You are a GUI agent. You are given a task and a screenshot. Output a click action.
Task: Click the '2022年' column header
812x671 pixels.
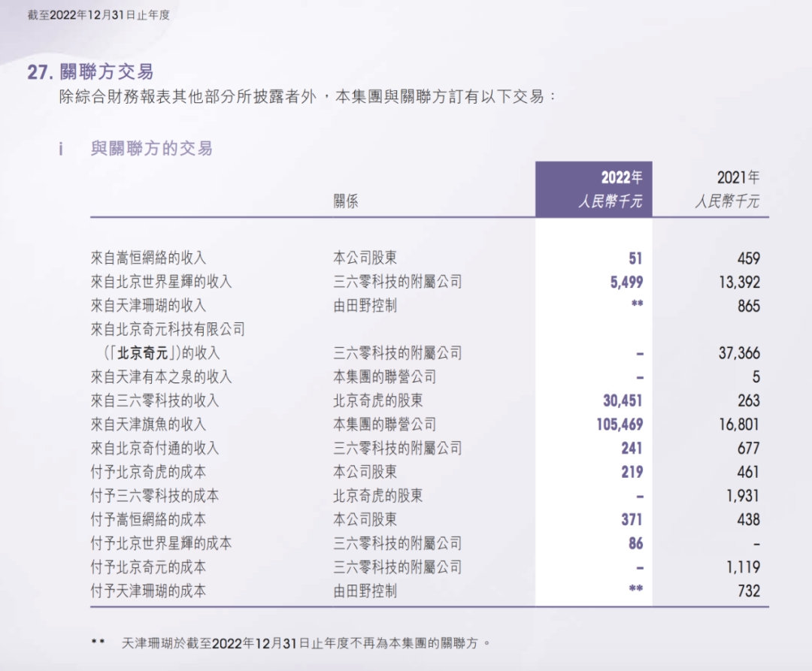(622, 177)
